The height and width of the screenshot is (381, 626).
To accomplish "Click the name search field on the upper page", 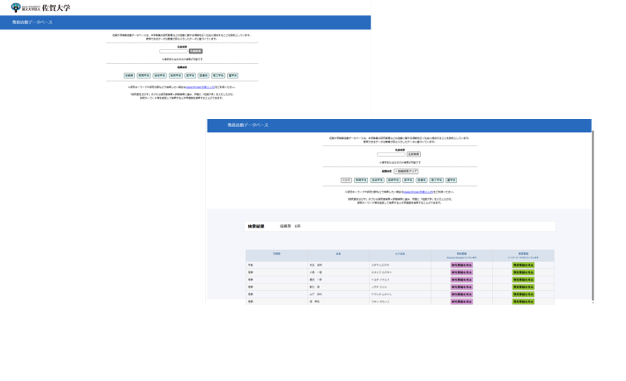I will [173, 51].
